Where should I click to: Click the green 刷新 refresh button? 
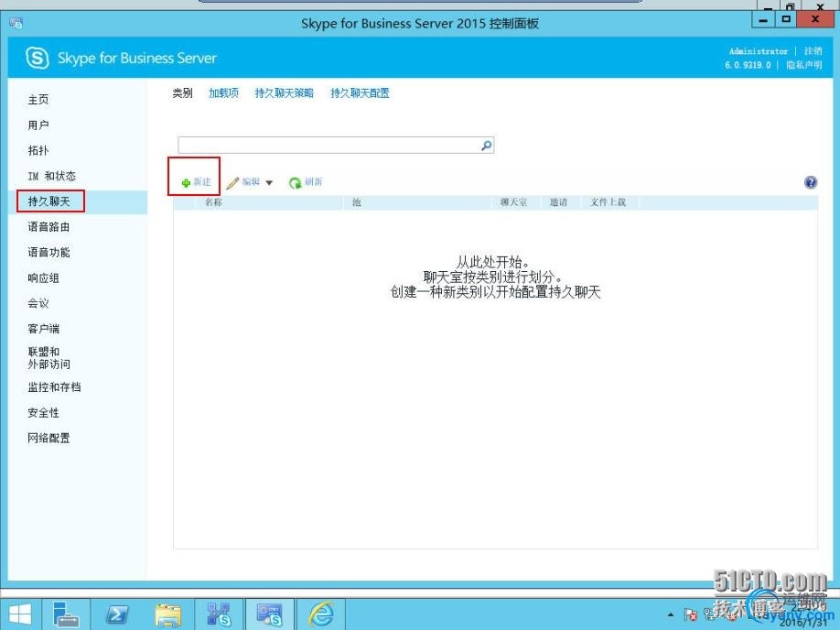coord(306,182)
